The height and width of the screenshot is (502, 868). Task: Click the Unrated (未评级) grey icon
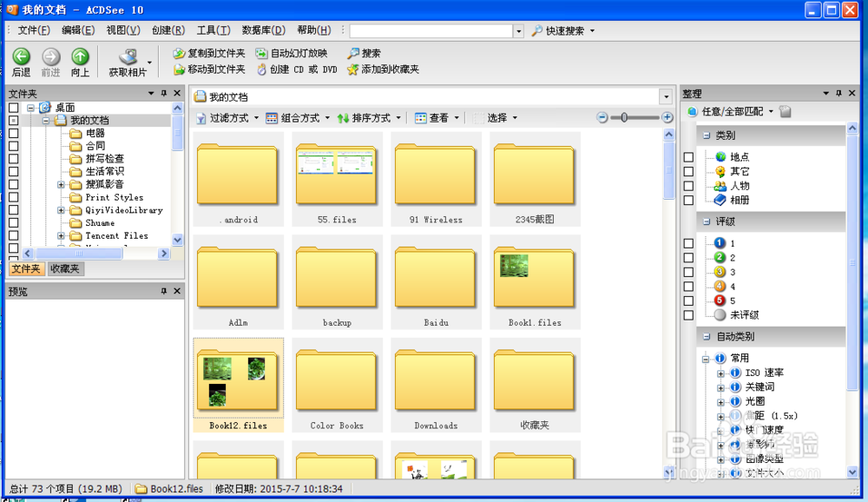720,314
